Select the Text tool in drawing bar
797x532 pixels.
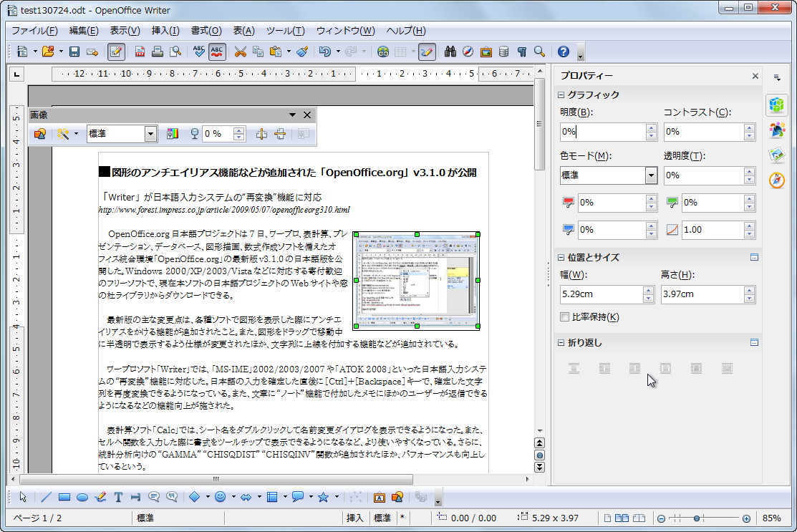tap(118, 497)
